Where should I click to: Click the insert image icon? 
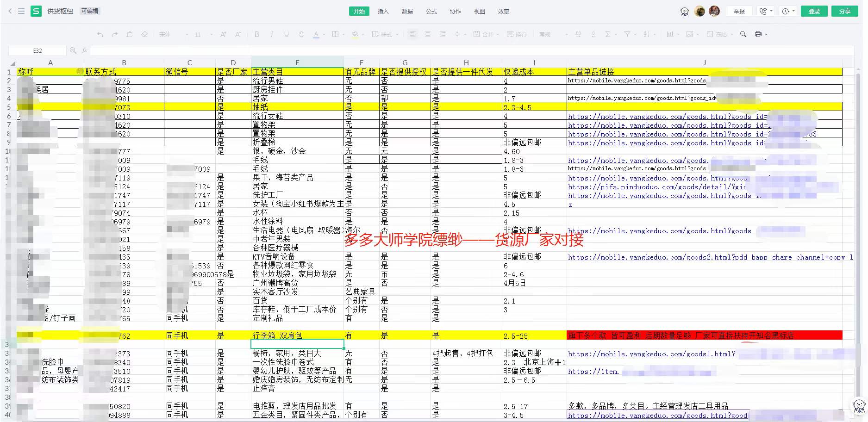tap(690, 34)
